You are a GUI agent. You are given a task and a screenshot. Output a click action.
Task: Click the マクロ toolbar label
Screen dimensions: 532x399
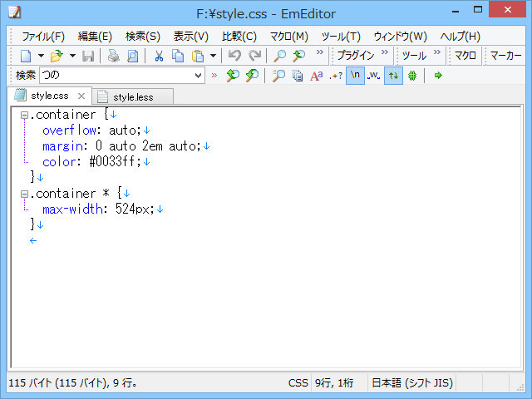[x=465, y=56]
